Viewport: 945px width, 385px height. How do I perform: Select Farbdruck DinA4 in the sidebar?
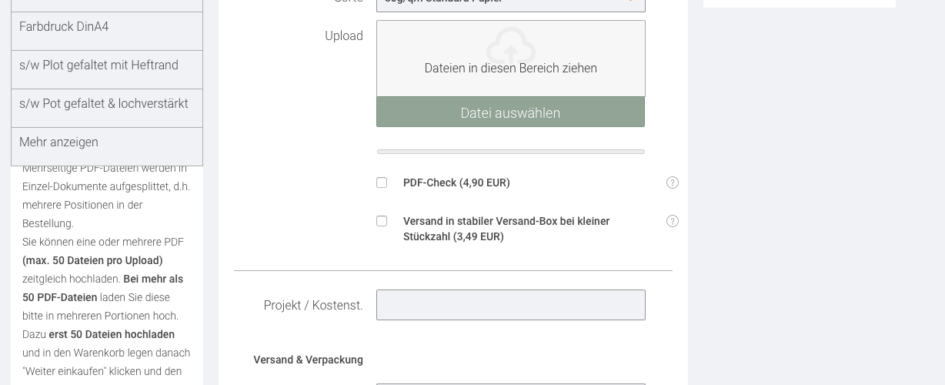(107, 27)
